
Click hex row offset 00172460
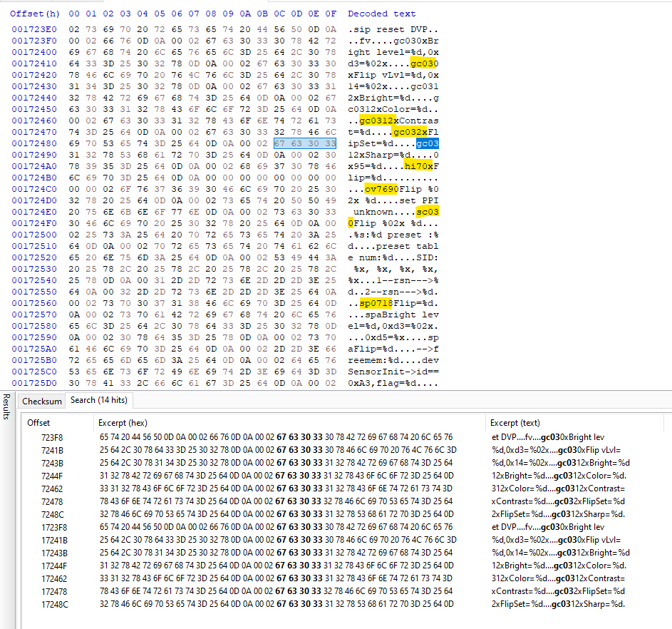[x=34, y=121]
